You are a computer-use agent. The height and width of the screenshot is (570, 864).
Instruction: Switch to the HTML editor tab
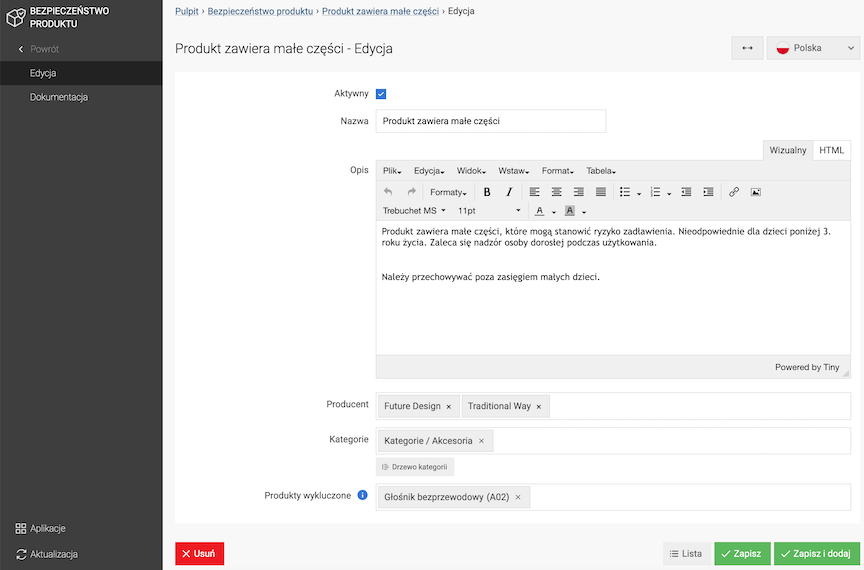831,150
